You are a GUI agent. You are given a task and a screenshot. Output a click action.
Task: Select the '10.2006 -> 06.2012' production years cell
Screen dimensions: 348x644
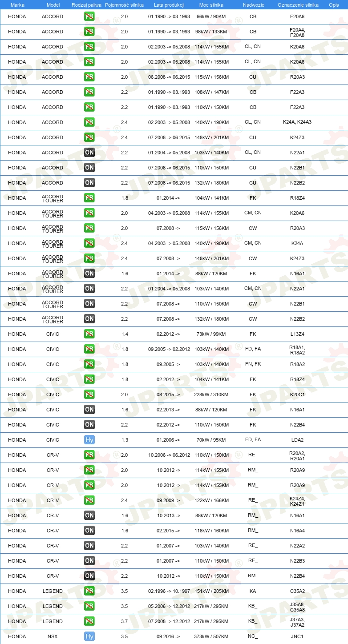click(x=169, y=455)
